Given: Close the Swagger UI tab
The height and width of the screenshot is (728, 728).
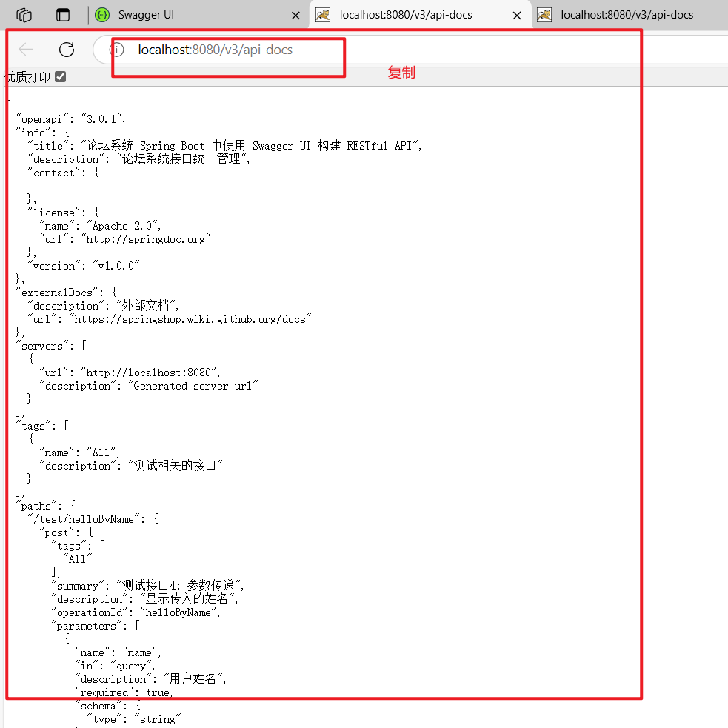Looking at the screenshot, I should (x=295, y=16).
